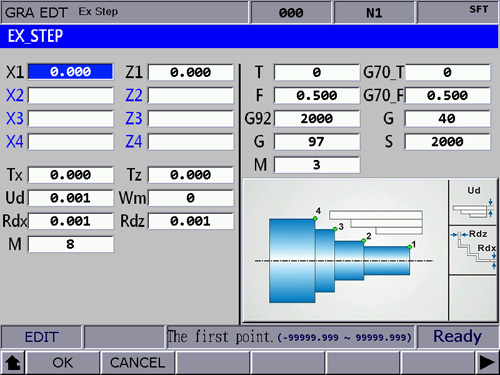Viewport: 500px width, 375px height.
Task: Click the X4 empty input field
Action: (x=70, y=142)
